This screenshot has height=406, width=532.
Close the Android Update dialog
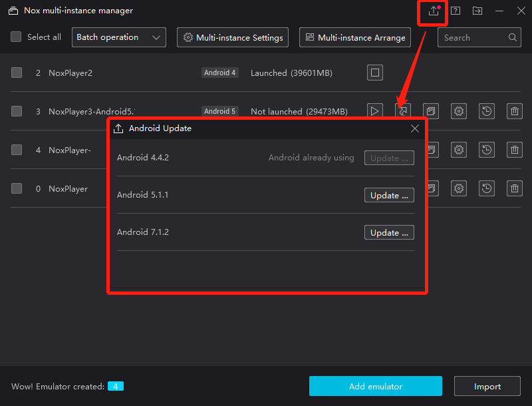414,128
